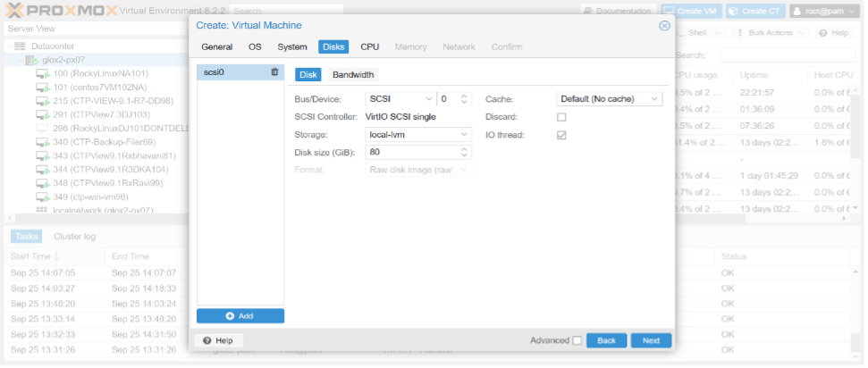The width and height of the screenshot is (868, 368).
Task: Enable the Advanced checkbox
Action: (x=577, y=340)
